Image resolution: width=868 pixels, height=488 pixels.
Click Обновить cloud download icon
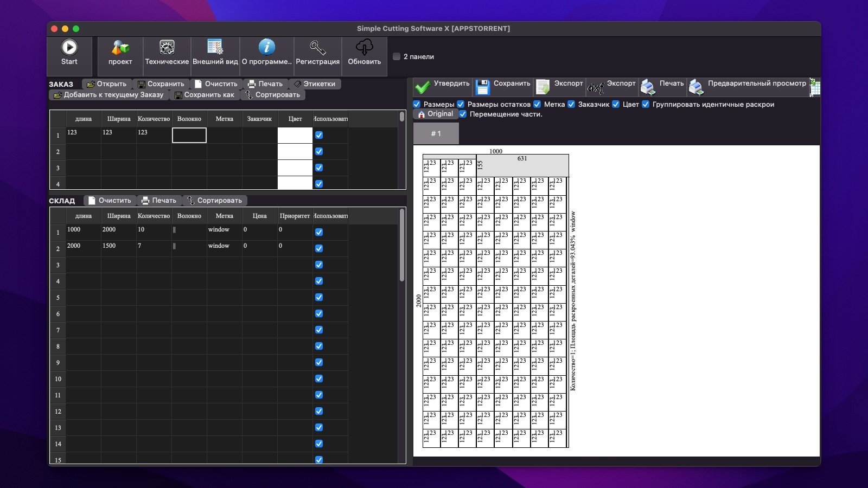[x=364, y=48]
